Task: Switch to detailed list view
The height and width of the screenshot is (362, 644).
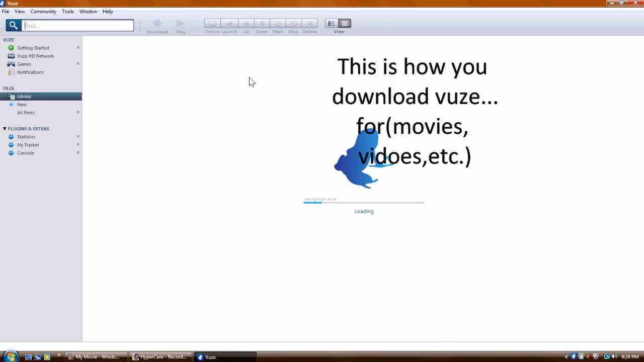Action: (345, 24)
